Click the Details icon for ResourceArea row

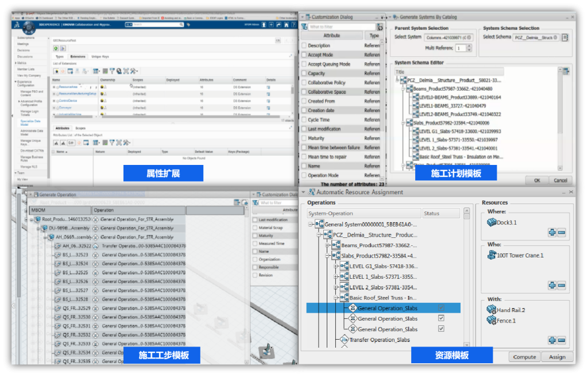(x=268, y=86)
